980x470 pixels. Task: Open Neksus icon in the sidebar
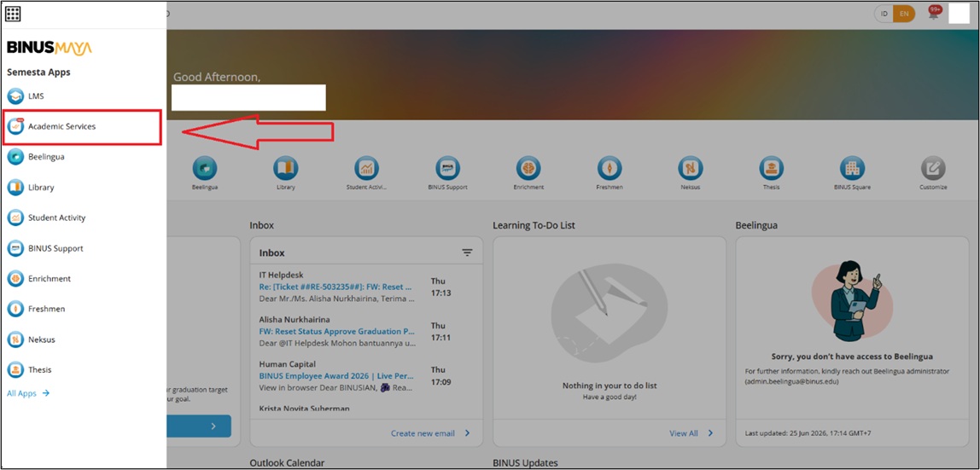tap(15, 339)
